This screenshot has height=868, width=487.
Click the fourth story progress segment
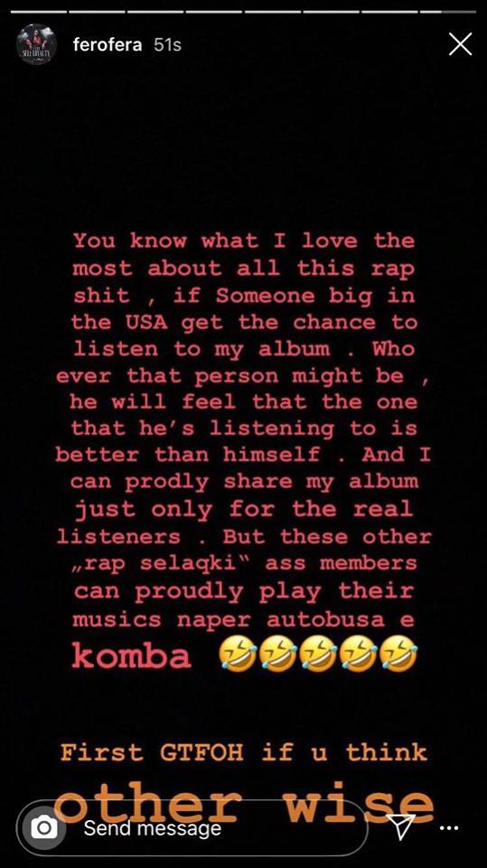(x=213, y=12)
